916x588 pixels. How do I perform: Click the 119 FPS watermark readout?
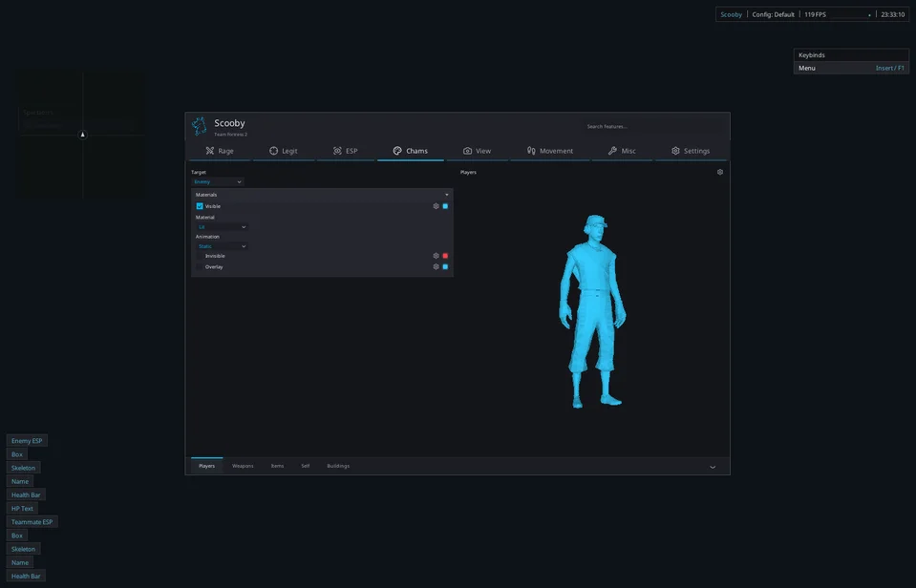click(x=815, y=14)
